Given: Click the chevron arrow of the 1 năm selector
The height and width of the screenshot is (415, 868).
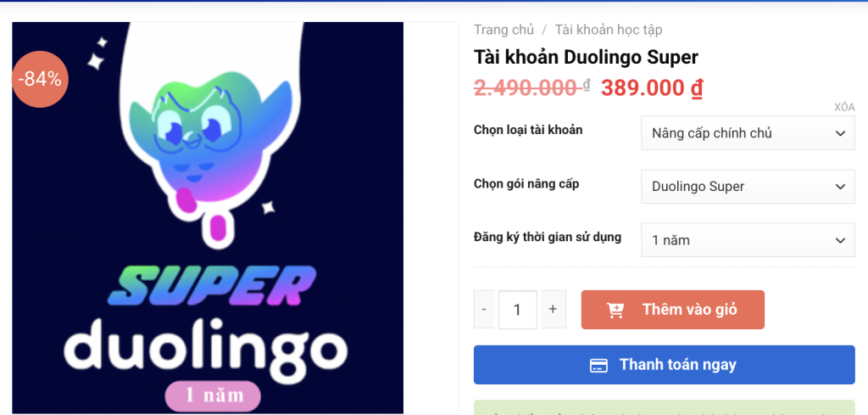Looking at the screenshot, I should (840, 240).
